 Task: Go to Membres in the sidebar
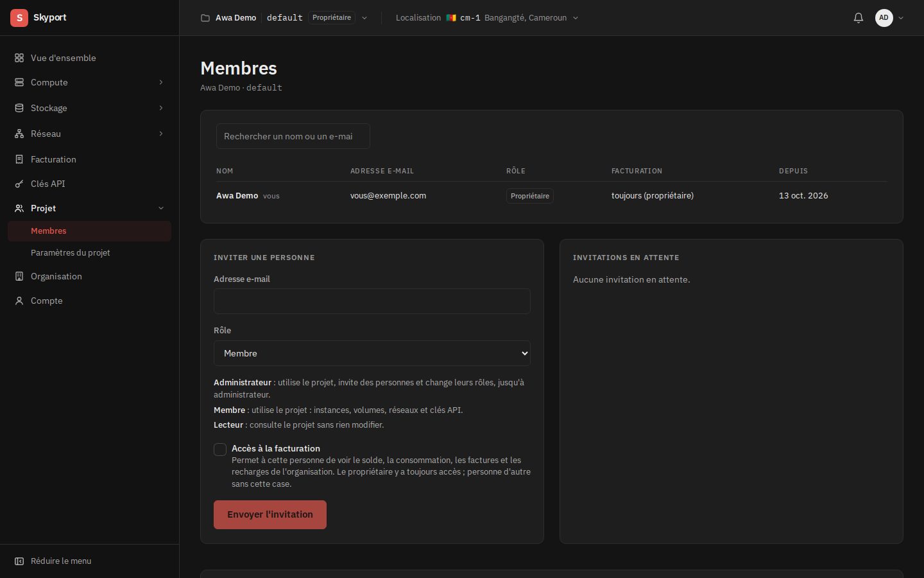[x=89, y=231]
